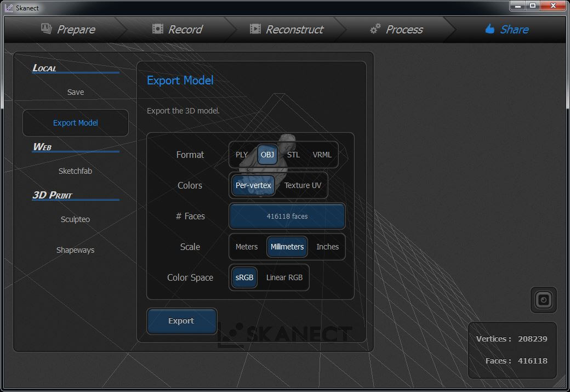Screen dimensions: 570x392
Task: Click the Prepare tab icon
Action: coord(46,29)
